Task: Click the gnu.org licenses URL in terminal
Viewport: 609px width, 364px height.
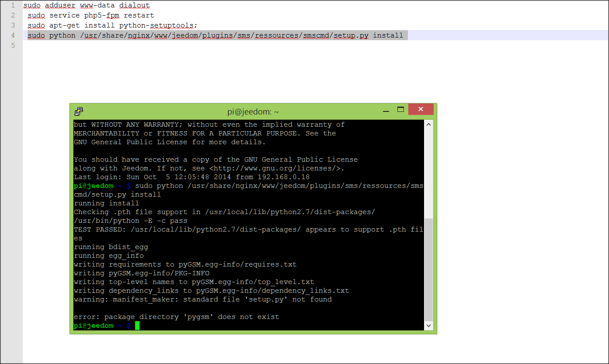Action: (x=275, y=168)
